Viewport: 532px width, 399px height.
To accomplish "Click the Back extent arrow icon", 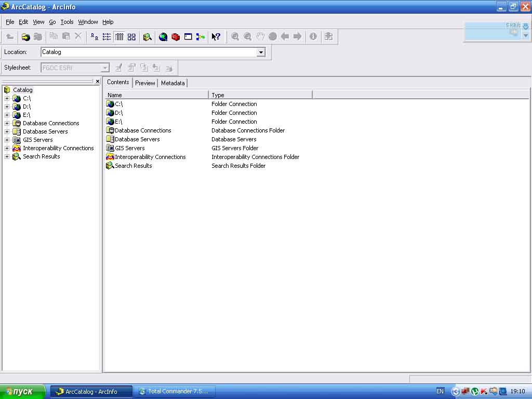I will [x=285, y=36].
